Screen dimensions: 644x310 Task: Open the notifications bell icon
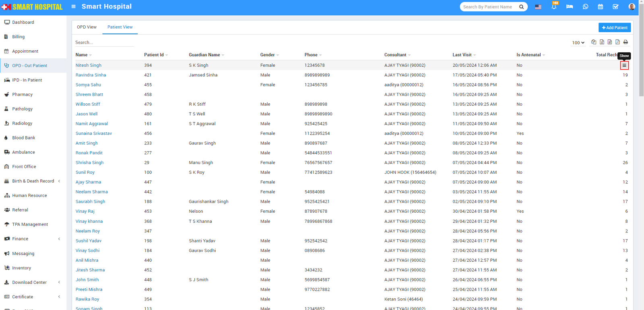(x=554, y=7)
